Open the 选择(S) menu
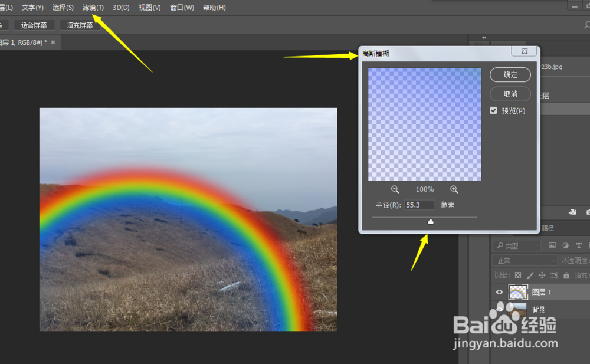590x364 pixels. [x=63, y=8]
